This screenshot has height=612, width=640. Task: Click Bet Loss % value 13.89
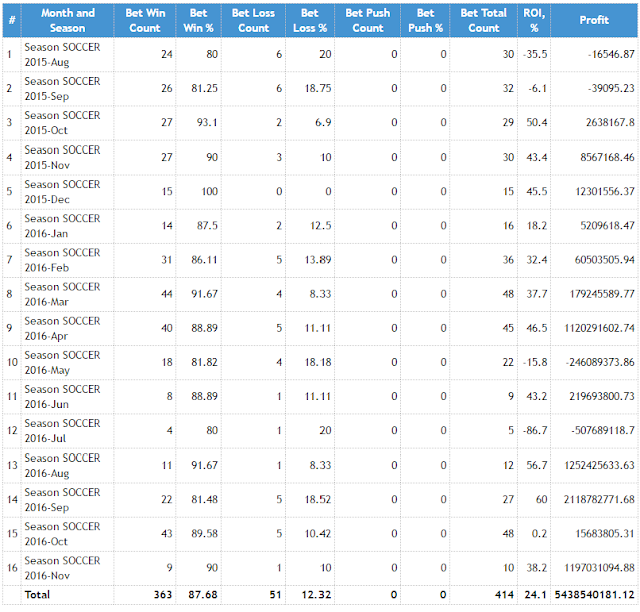318,260
